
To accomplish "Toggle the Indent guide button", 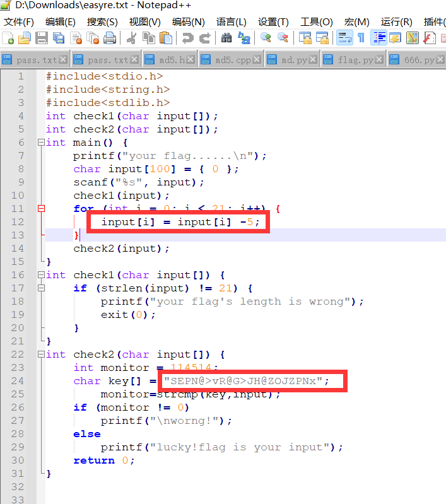I will 379,38.
